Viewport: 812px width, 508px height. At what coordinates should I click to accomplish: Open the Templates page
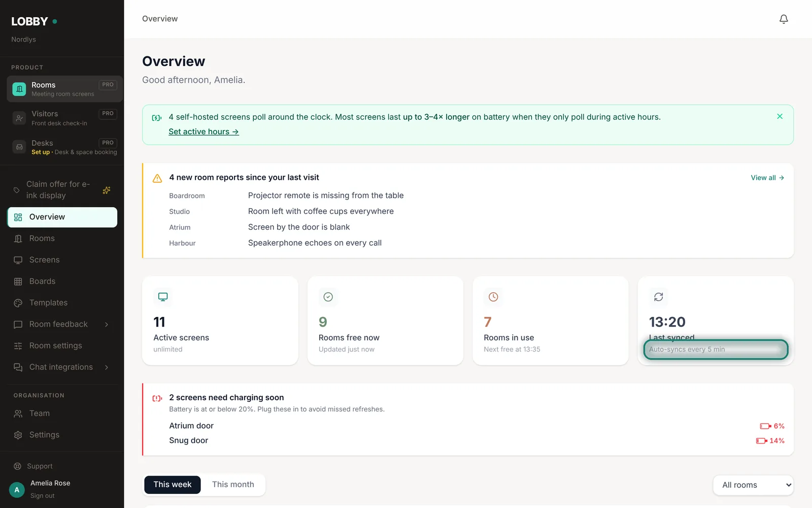[x=62, y=303]
